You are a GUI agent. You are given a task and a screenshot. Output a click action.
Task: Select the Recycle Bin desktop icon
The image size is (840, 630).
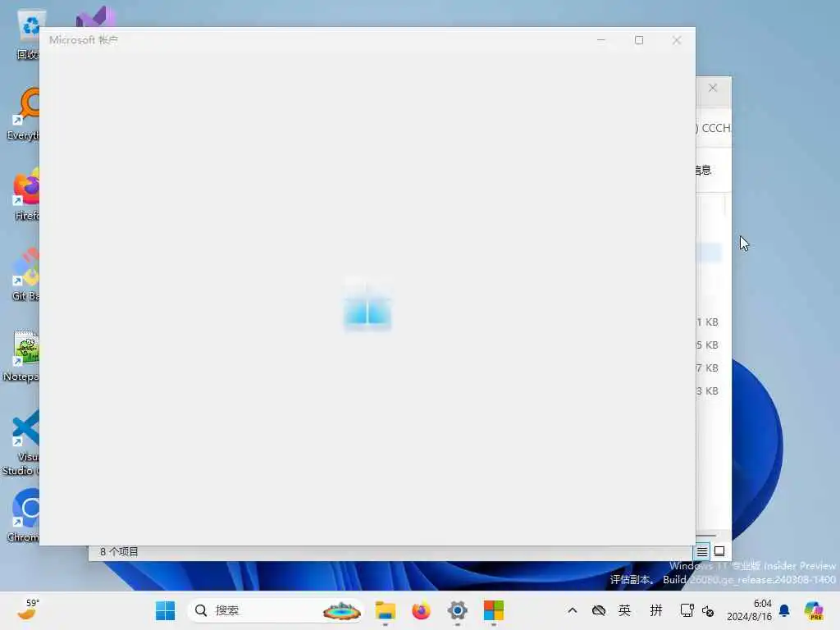27,34
